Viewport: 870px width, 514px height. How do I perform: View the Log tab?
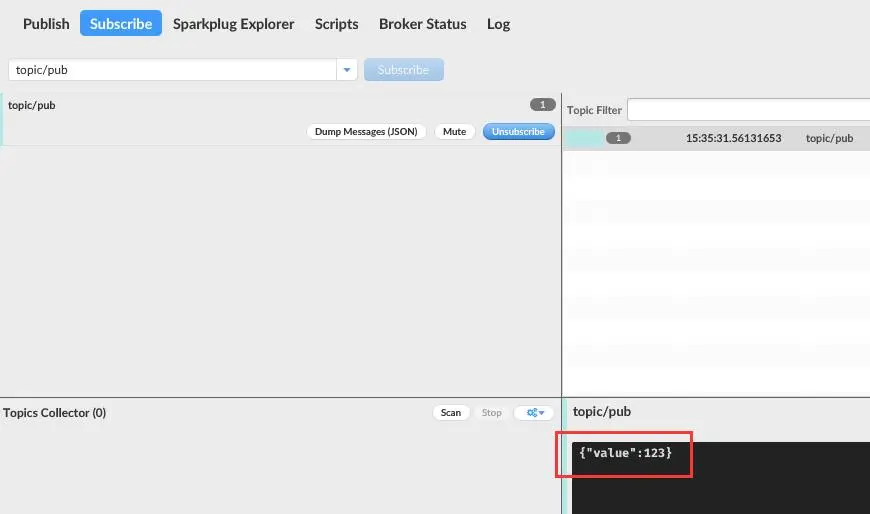[498, 23]
